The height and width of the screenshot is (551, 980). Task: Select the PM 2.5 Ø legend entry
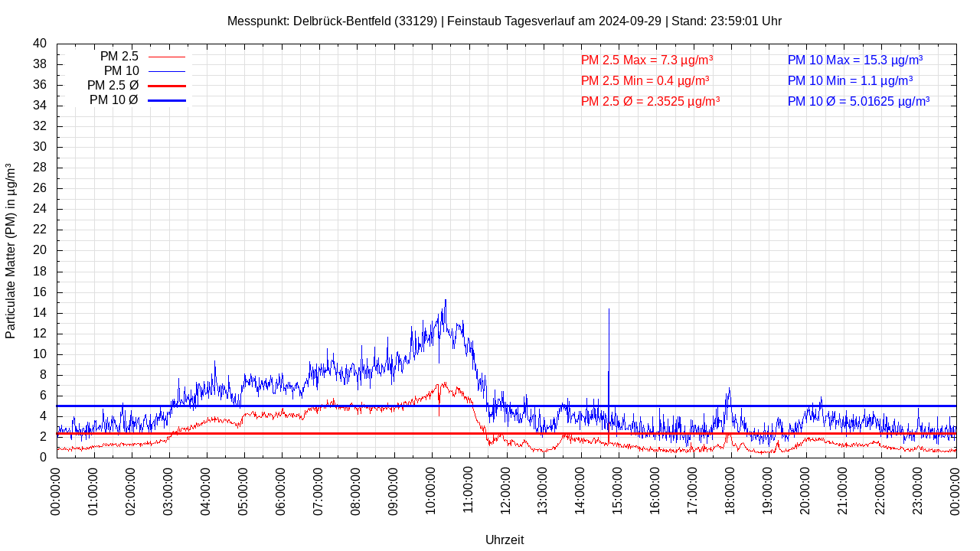(113, 86)
